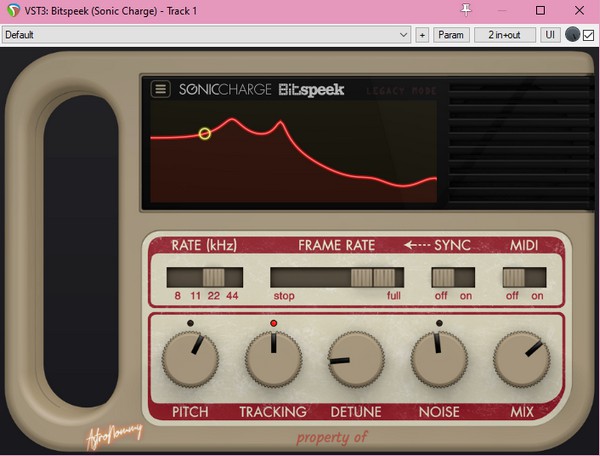Image resolution: width=600 pixels, height=456 pixels.
Task: Click the MIDI 'off' label
Action: pyautogui.click(x=512, y=296)
